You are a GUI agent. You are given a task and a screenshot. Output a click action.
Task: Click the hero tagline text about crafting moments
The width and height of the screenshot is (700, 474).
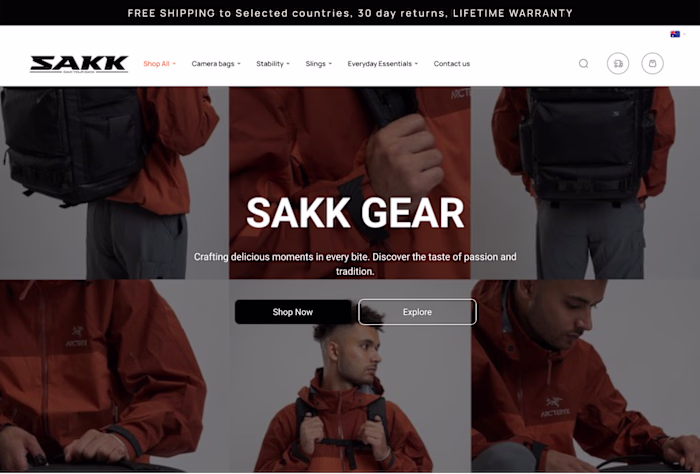pyautogui.click(x=355, y=264)
